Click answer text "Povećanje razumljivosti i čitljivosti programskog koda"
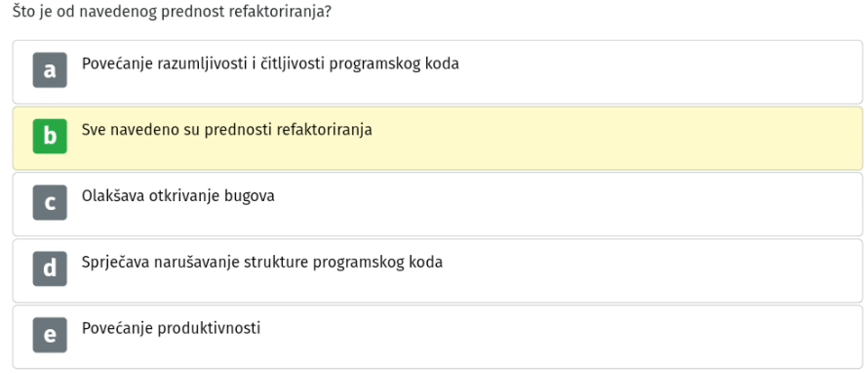The image size is (868, 374). (x=270, y=64)
